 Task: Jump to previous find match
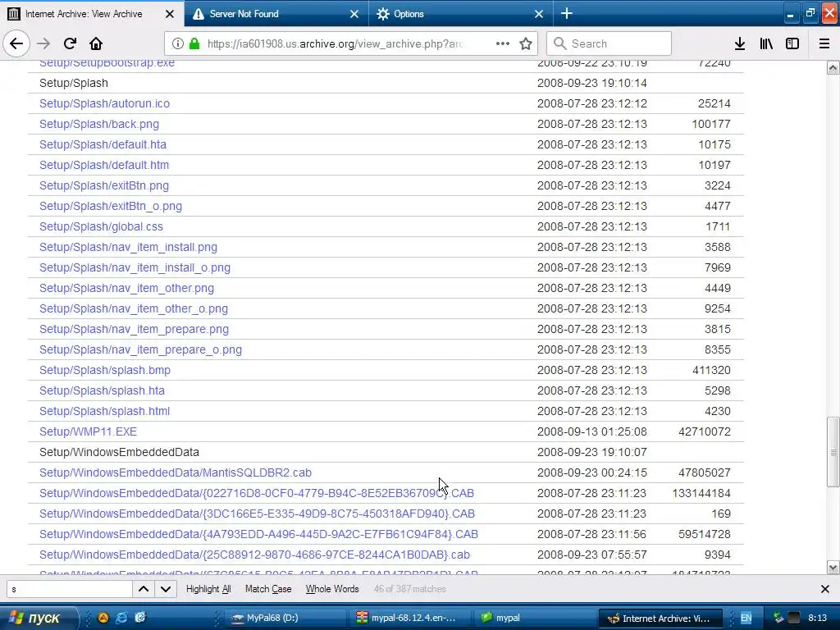[x=144, y=589]
